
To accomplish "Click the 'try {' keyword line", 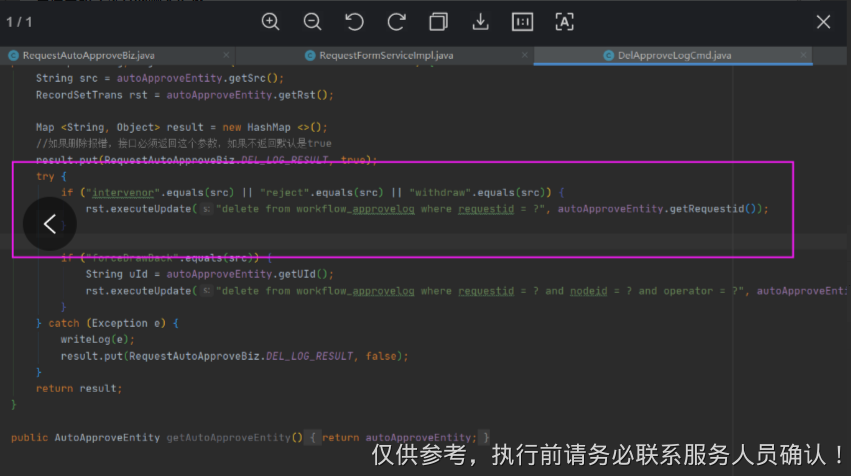I will [51, 176].
